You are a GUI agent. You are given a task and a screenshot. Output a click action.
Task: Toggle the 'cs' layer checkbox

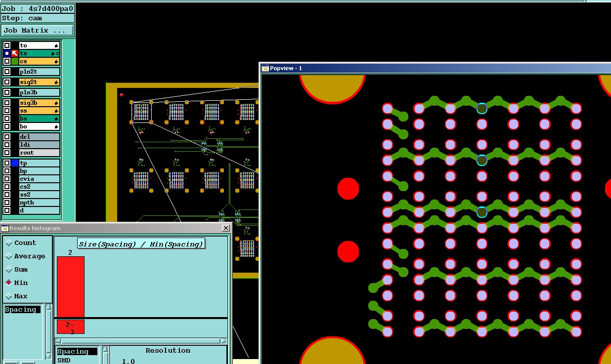pyautogui.click(x=7, y=61)
